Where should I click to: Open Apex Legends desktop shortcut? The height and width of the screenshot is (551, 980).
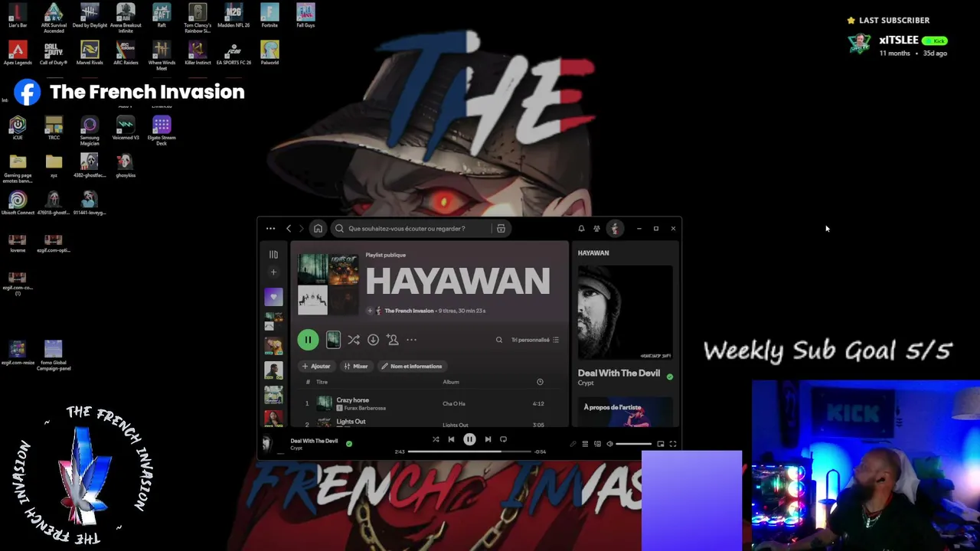(18, 54)
